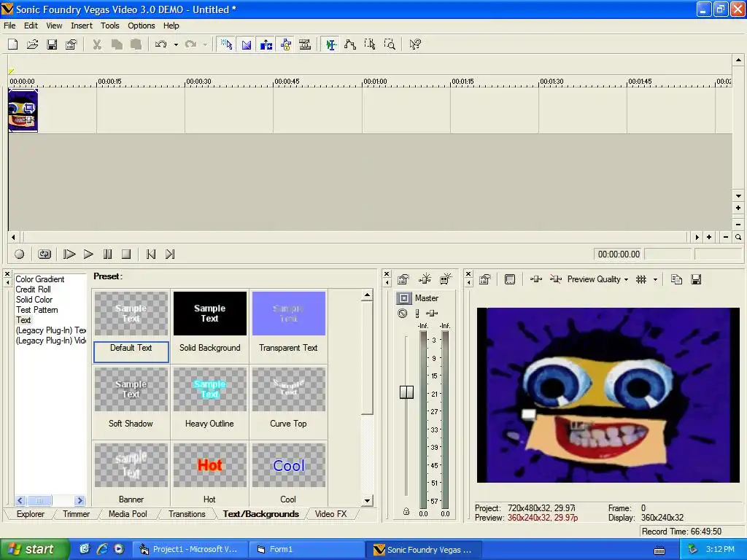Open the Options menu
This screenshot has width=747, height=560.
[141, 26]
